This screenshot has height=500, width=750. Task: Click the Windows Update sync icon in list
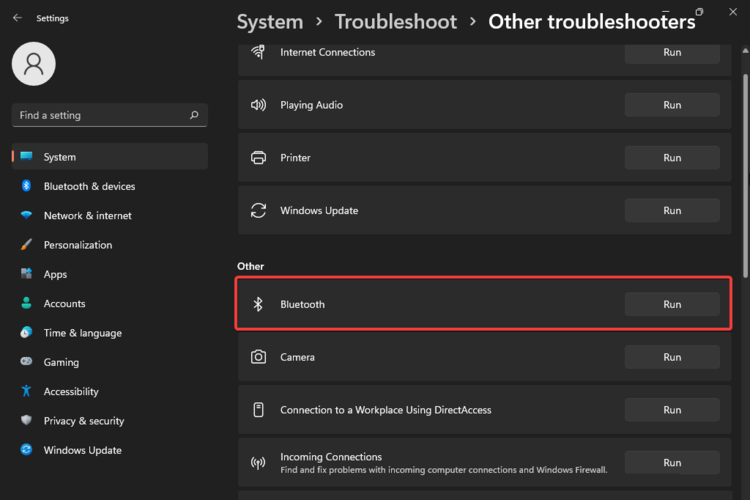[x=258, y=211]
